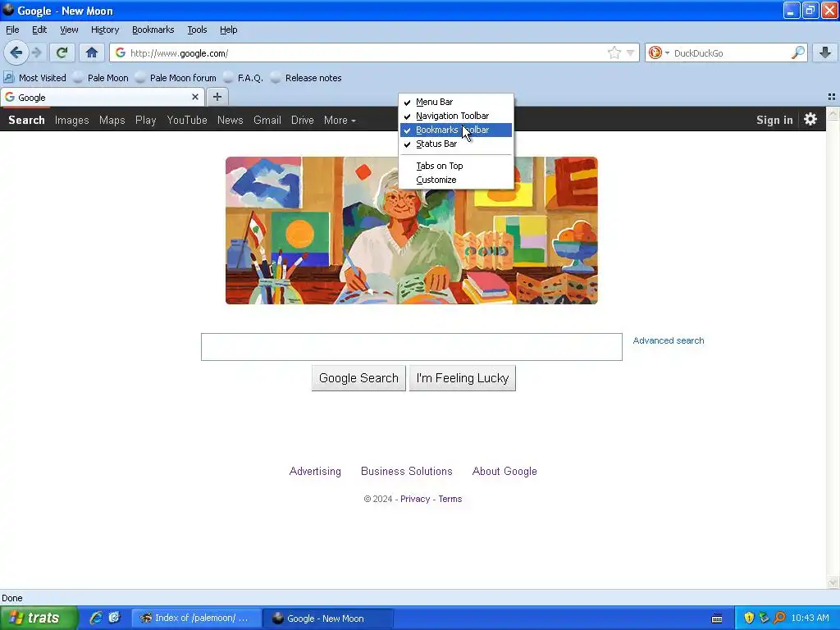Open the Most Visited bookmarks folder
Image resolution: width=840 pixels, height=630 pixels.
(34, 78)
